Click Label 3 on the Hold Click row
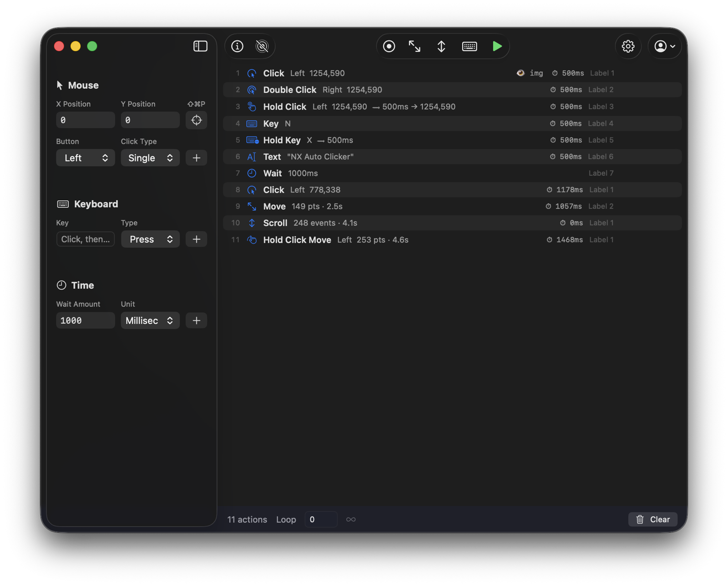The image size is (728, 586). (601, 107)
